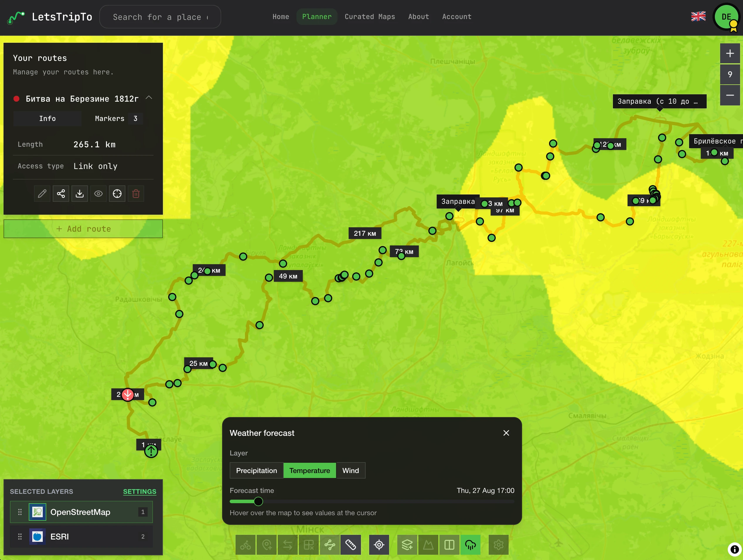Viewport: 743px width, 560px height.
Task: Select the ruler measurement tool
Action: tap(351, 544)
